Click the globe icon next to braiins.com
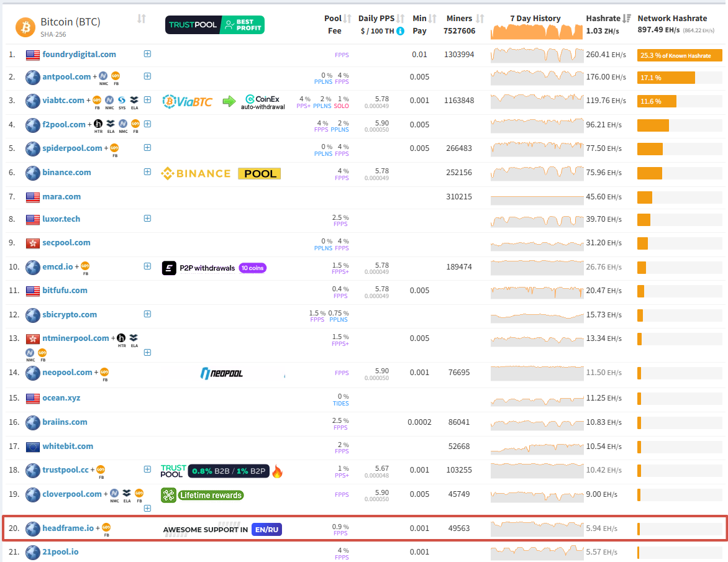The image size is (728, 562). coord(32,423)
